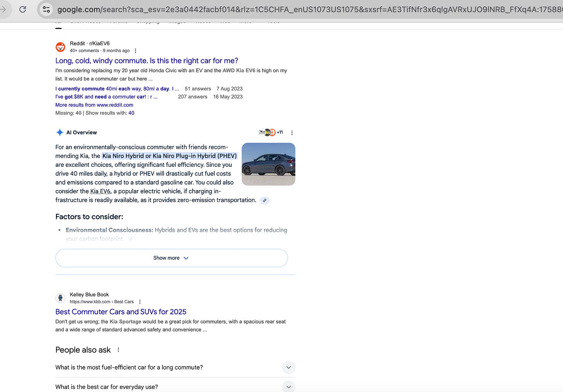Click link icon after zero-emission transportation sentence
Viewport: 563px width, 392px height.
pyautogui.click(x=264, y=200)
